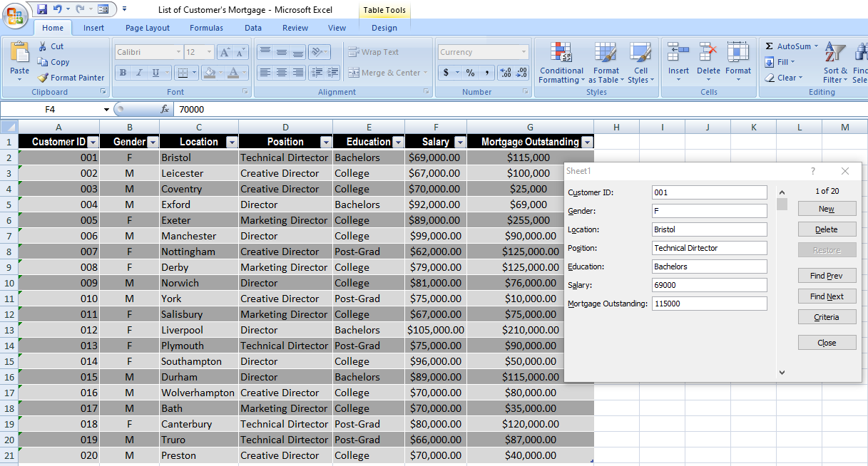The width and height of the screenshot is (868, 466).
Task: Click the Office button
Action: (x=14, y=14)
